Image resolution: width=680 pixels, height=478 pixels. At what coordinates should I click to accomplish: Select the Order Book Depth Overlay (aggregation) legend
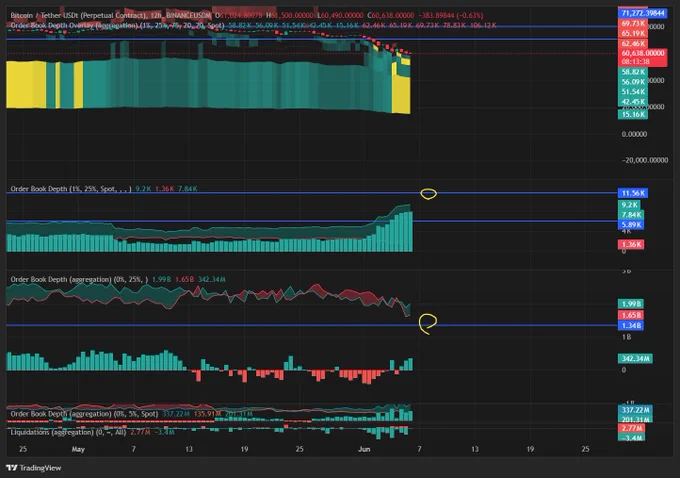tap(117, 25)
